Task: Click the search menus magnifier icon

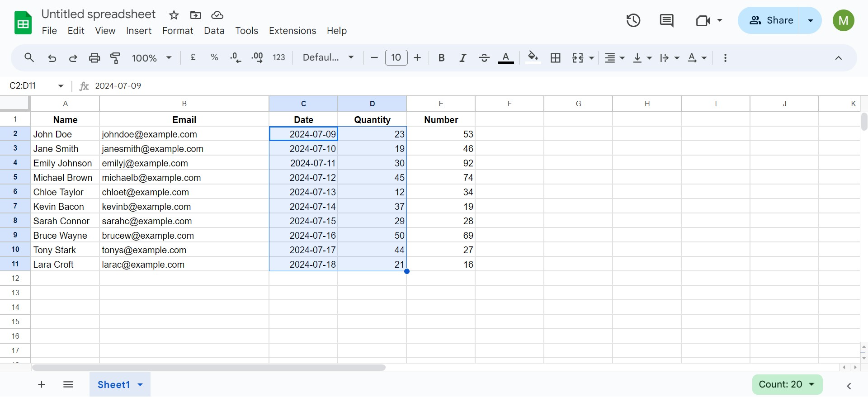Action: click(x=29, y=58)
